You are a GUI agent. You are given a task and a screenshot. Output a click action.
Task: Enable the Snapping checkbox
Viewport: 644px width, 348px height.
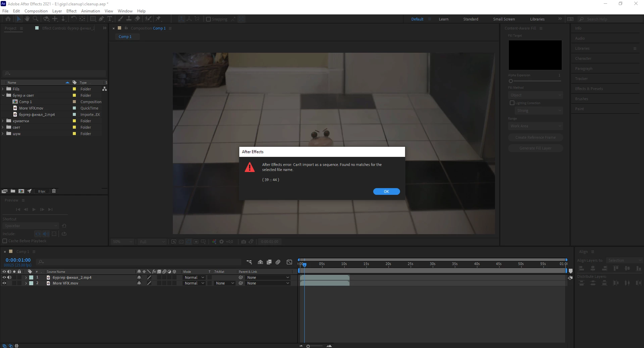pos(208,19)
